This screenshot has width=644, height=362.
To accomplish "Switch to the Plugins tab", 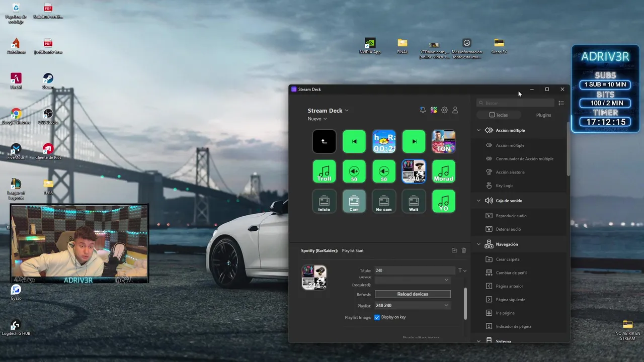I will (x=544, y=115).
